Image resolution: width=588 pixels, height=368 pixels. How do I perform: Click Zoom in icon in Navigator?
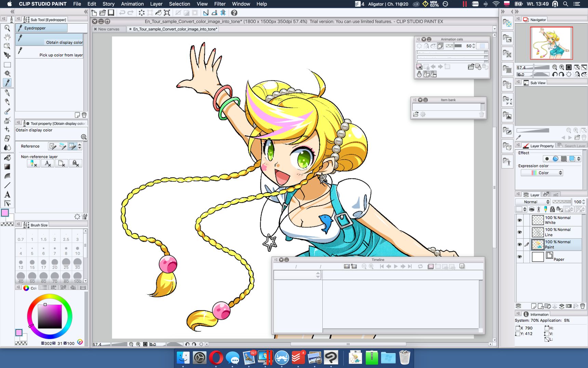click(x=562, y=67)
